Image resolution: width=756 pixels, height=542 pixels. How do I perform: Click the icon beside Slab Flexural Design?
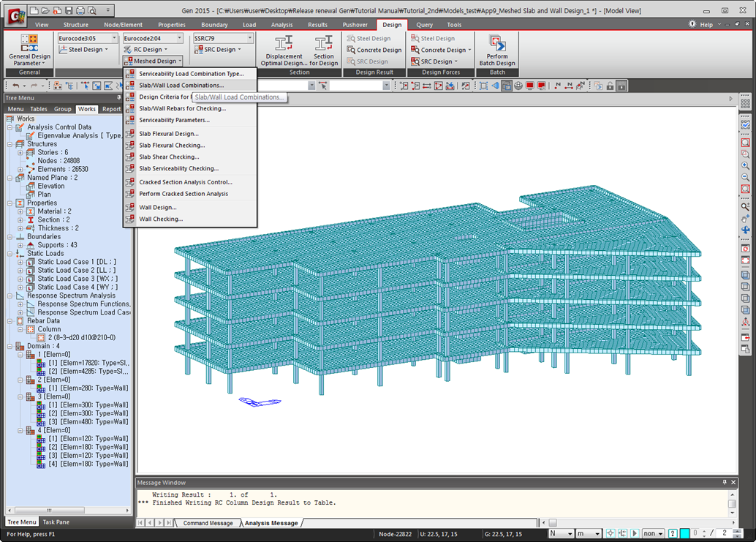point(130,134)
